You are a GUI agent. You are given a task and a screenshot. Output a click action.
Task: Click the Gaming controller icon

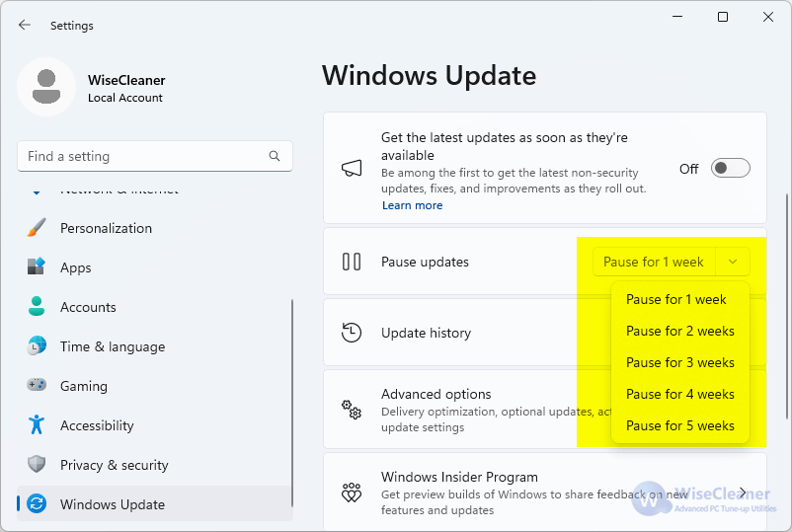37,385
